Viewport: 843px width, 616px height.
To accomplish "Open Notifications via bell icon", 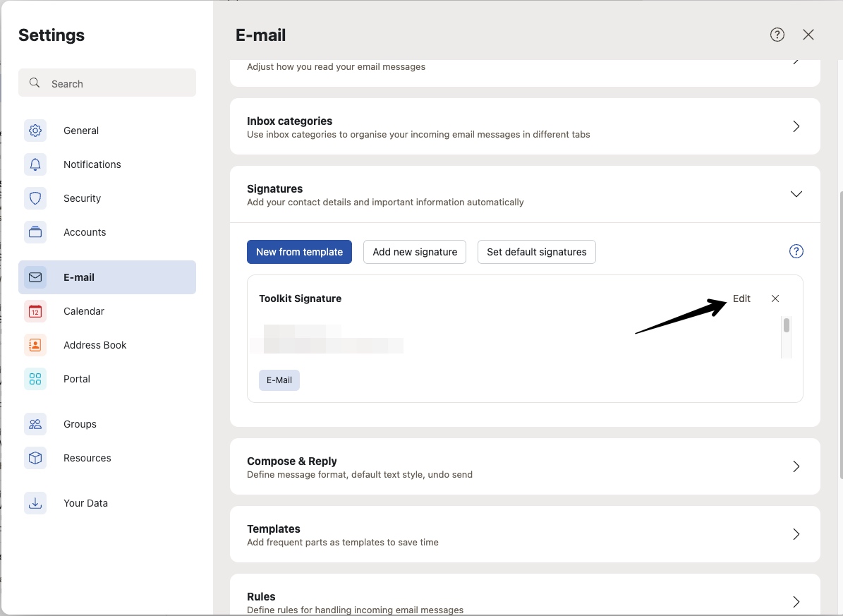I will click(35, 164).
